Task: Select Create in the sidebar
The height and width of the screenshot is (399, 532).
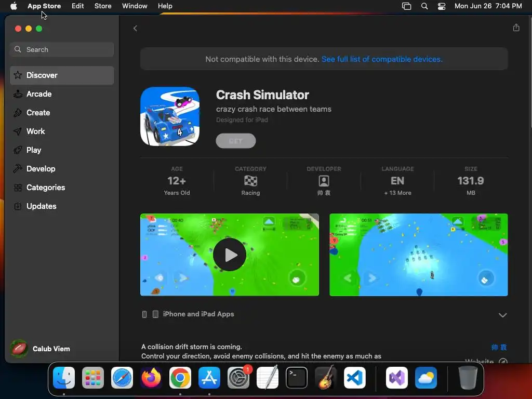Action: 62,113
